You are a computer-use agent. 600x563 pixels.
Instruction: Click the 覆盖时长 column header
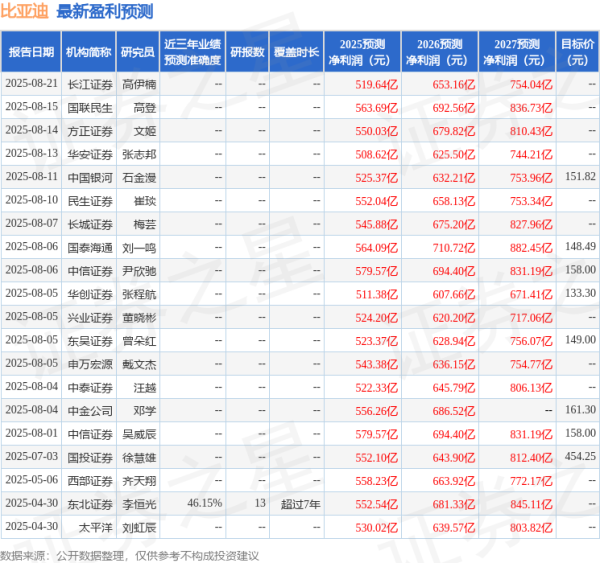(x=297, y=52)
